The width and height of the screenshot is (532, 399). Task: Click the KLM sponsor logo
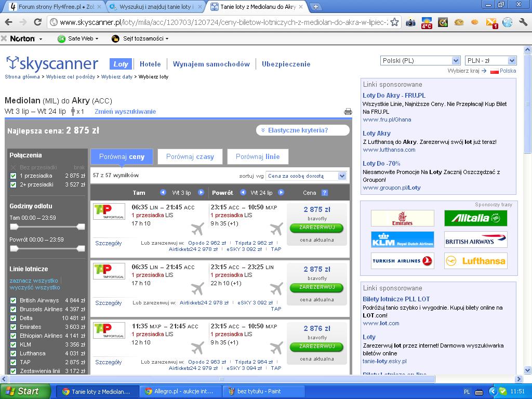(403, 240)
